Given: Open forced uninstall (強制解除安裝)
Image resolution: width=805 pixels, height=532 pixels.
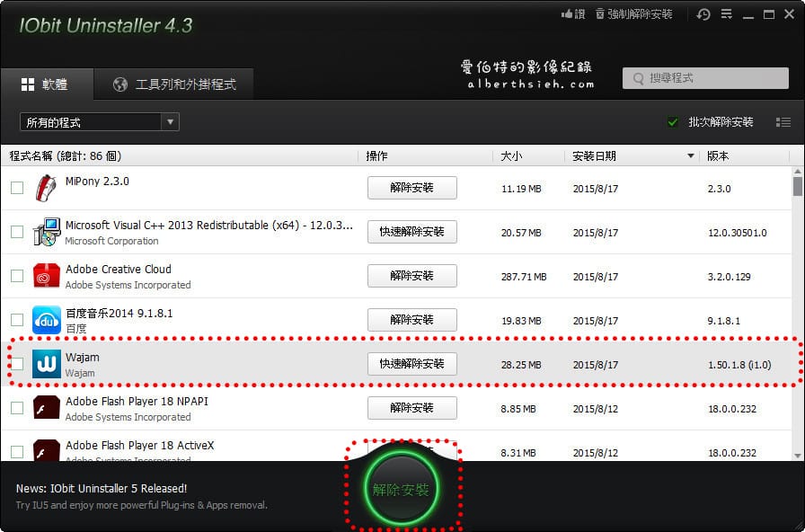Looking at the screenshot, I should (634, 14).
